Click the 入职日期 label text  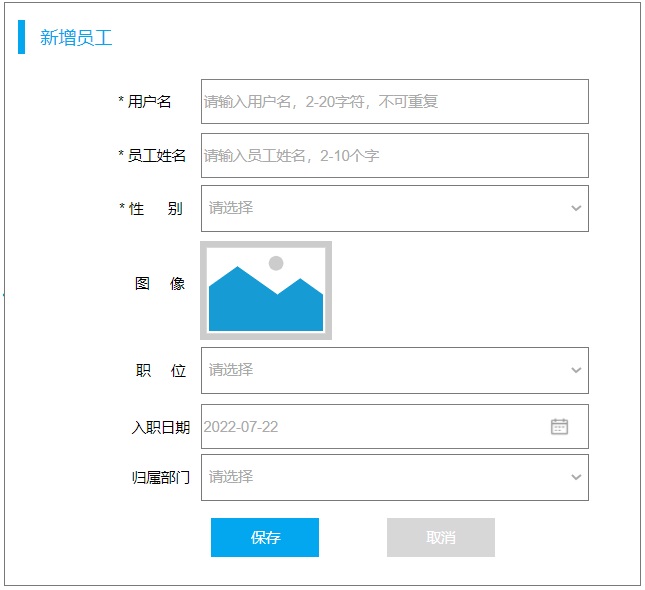[x=160, y=427]
